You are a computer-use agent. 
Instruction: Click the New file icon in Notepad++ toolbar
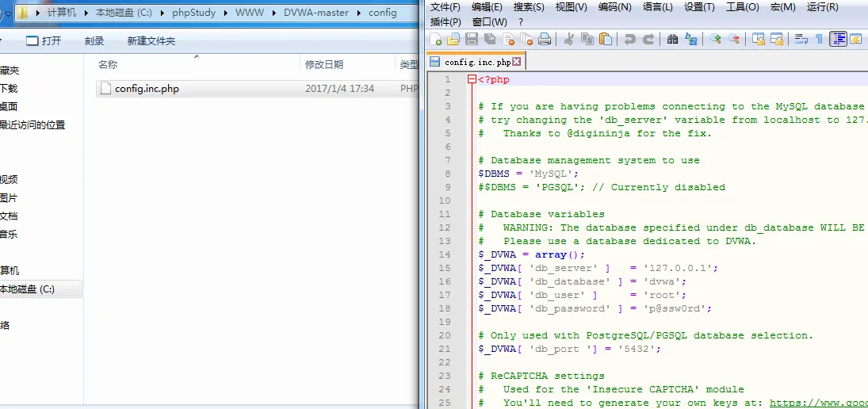click(436, 39)
